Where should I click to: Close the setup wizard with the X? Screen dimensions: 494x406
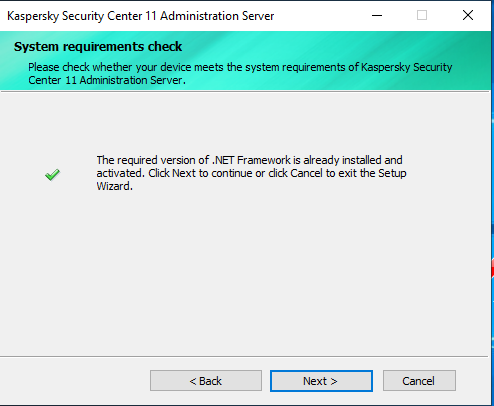pyautogui.click(x=468, y=15)
